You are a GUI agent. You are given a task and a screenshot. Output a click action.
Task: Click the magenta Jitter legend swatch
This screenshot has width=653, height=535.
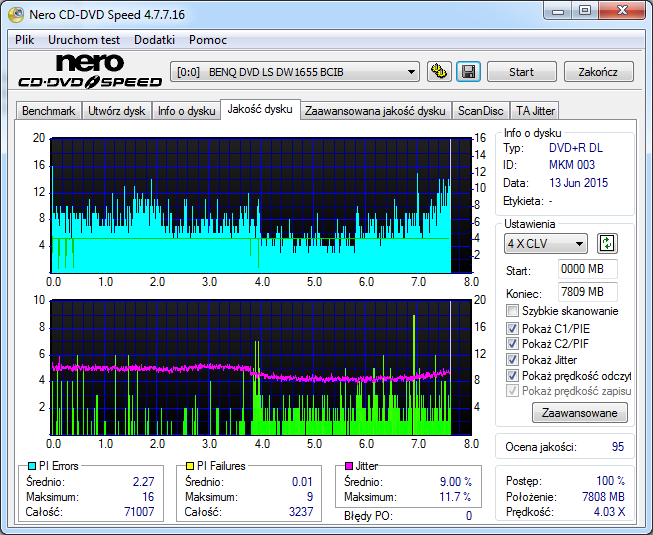(349, 466)
